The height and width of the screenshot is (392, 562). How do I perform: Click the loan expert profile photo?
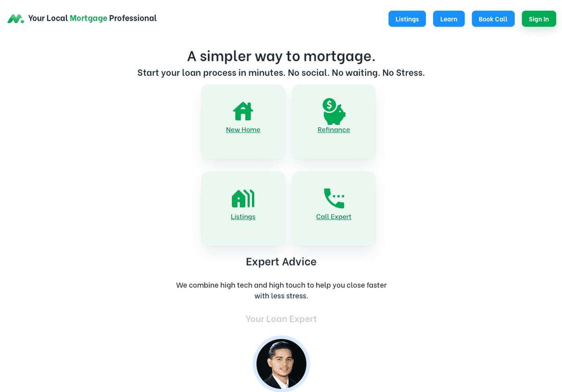point(281,364)
